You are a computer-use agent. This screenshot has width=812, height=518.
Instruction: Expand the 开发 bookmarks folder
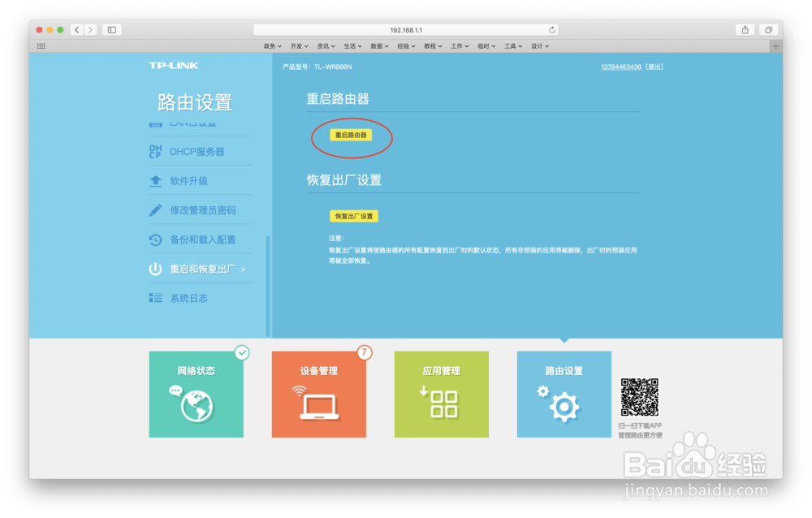click(300, 46)
